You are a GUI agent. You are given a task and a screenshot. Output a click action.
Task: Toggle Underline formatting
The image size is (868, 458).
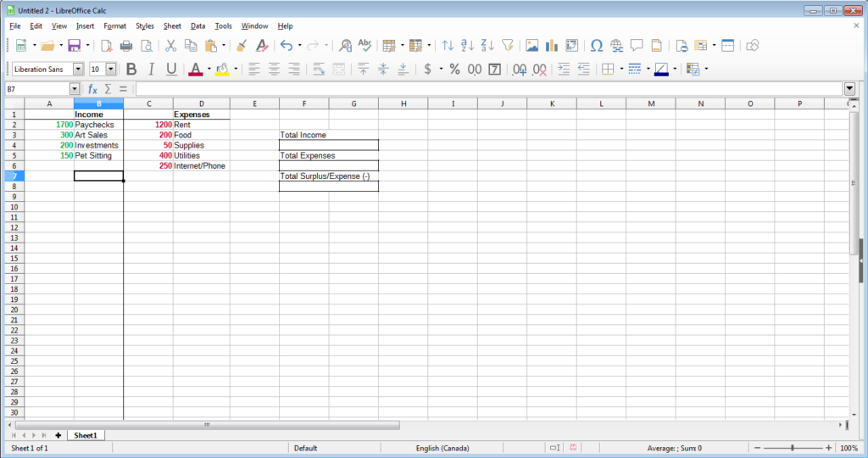pos(171,70)
